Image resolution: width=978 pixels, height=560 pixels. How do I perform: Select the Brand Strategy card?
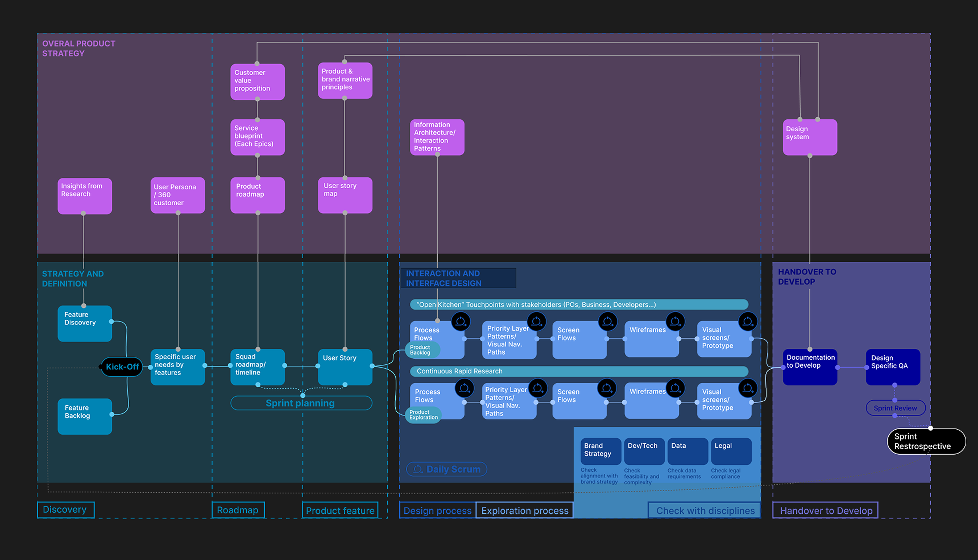click(x=601, y=451)
